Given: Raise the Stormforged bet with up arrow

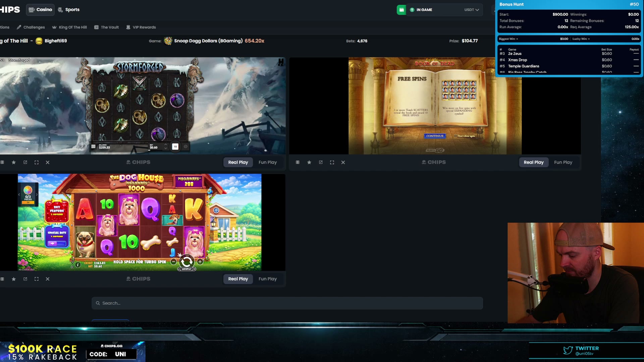Looking at the screenshot, I should (165, 144).
